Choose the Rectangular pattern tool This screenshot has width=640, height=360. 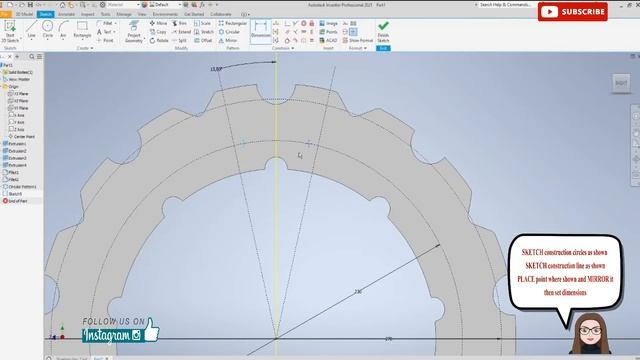[233, 23]
